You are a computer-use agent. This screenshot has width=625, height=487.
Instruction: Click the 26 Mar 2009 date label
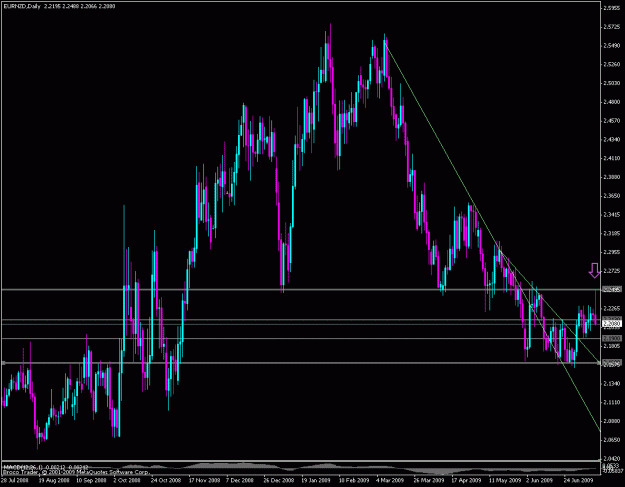[429, 481]
